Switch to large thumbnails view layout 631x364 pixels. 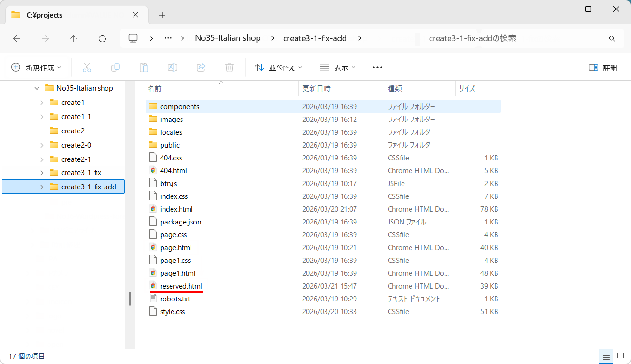point(620,355)
